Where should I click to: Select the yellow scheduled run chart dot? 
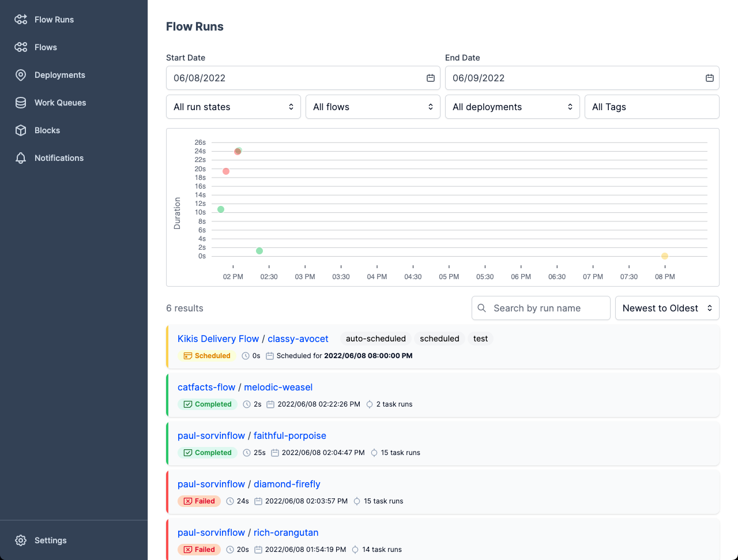coord(665,256)
